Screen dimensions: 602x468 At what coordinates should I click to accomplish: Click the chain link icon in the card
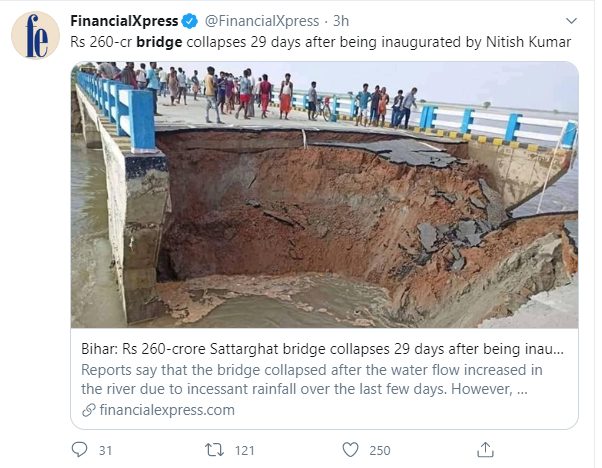(89, 410)
